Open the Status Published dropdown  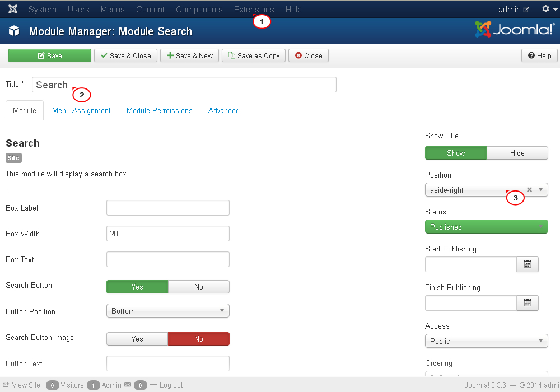click(486, 227)
